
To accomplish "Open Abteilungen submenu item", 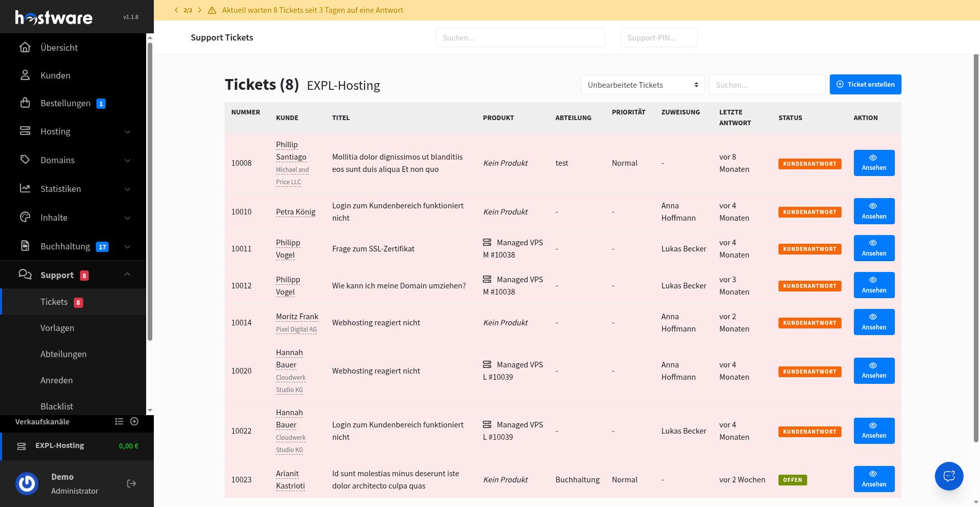I will point(73,354).
